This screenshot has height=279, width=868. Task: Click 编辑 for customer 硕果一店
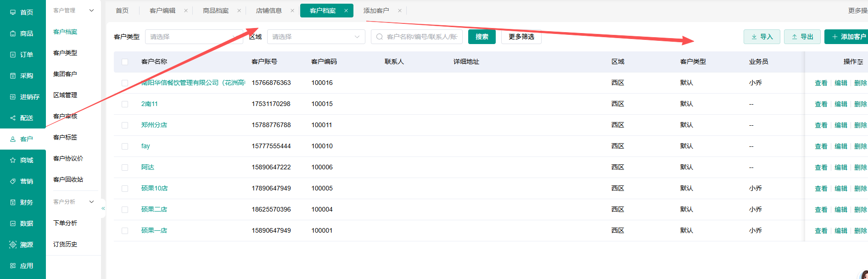coord(841,231)
